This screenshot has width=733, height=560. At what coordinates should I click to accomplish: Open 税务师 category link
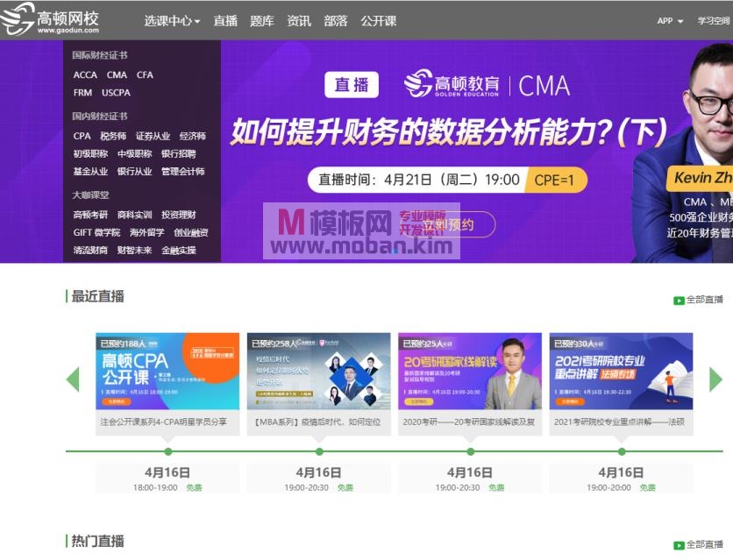pos(113,136)
